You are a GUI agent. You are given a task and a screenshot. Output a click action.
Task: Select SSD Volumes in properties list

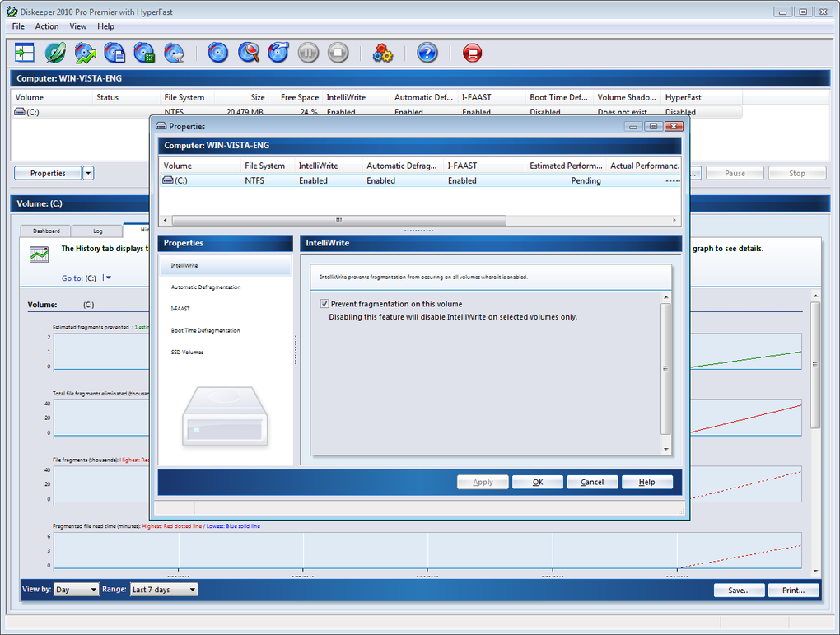pos(187,352)
